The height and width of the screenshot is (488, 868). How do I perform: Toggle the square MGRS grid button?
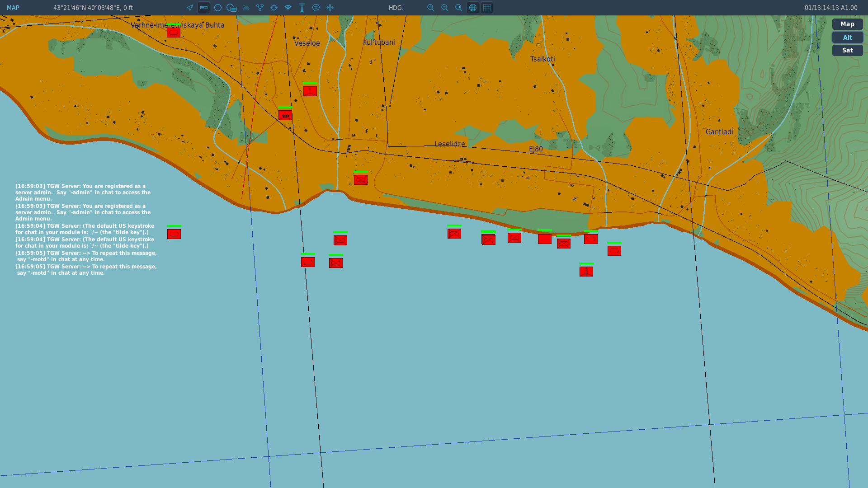[487, 8]
